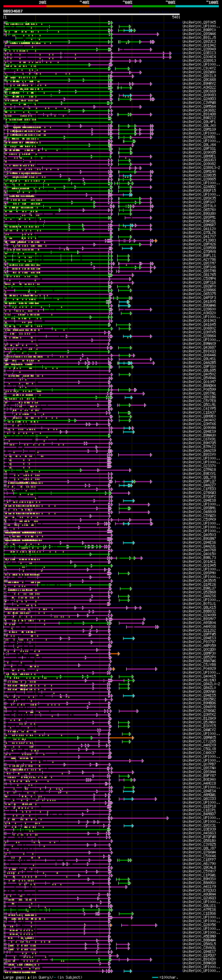Select hit label UniRef100_B9GF15

[199, 191]
